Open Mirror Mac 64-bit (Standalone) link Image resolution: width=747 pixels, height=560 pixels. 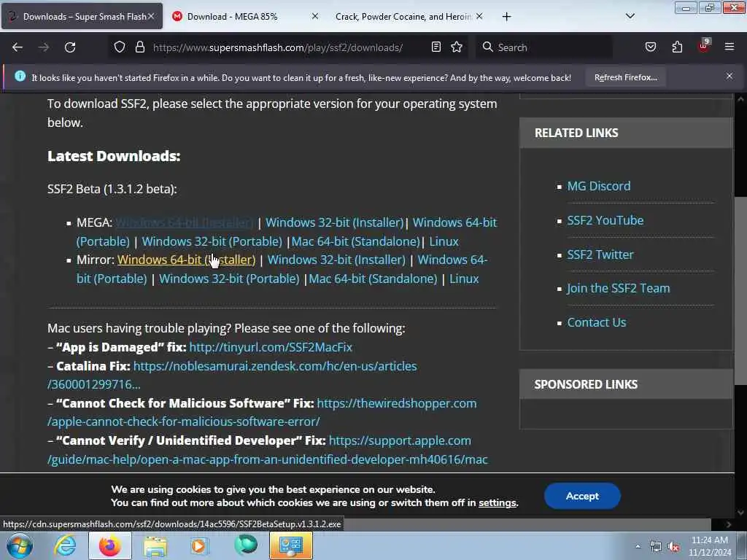point(373,279)
